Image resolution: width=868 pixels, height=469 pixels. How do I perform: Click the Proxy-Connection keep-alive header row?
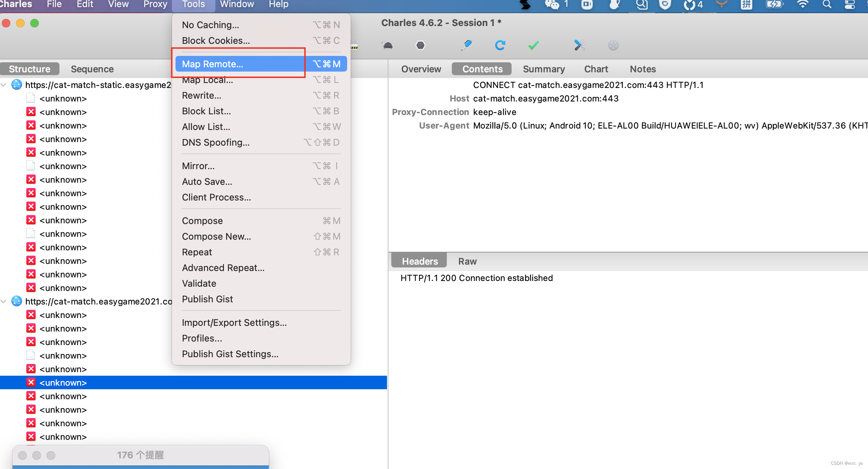click(454, 112)
